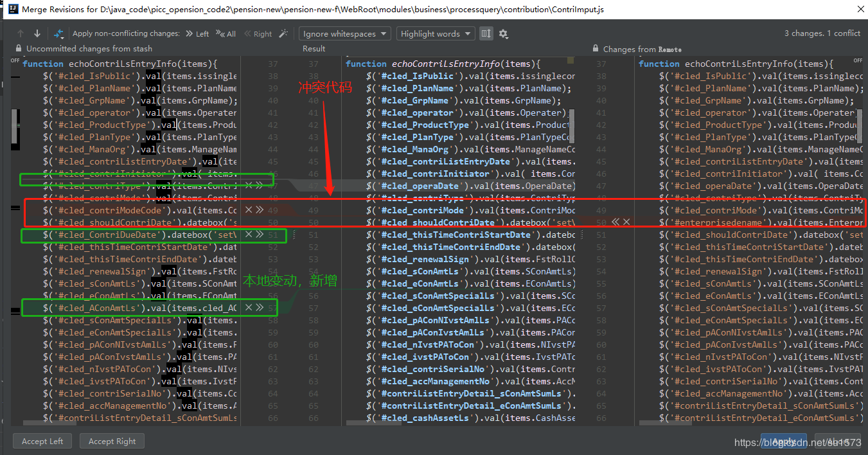The image size is (868, 455).
Task: Accept right change at line 50
Action: pos(615,222)
